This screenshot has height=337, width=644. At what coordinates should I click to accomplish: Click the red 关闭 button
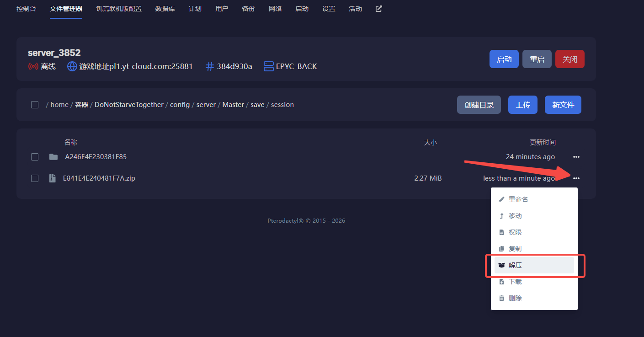point(570,59)
